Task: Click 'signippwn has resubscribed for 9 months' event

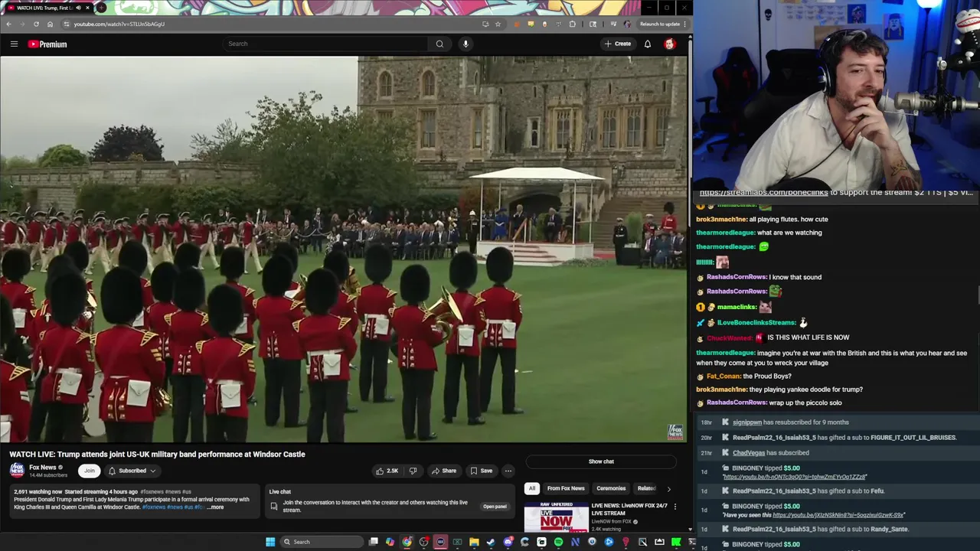Action: coord(791,422)
